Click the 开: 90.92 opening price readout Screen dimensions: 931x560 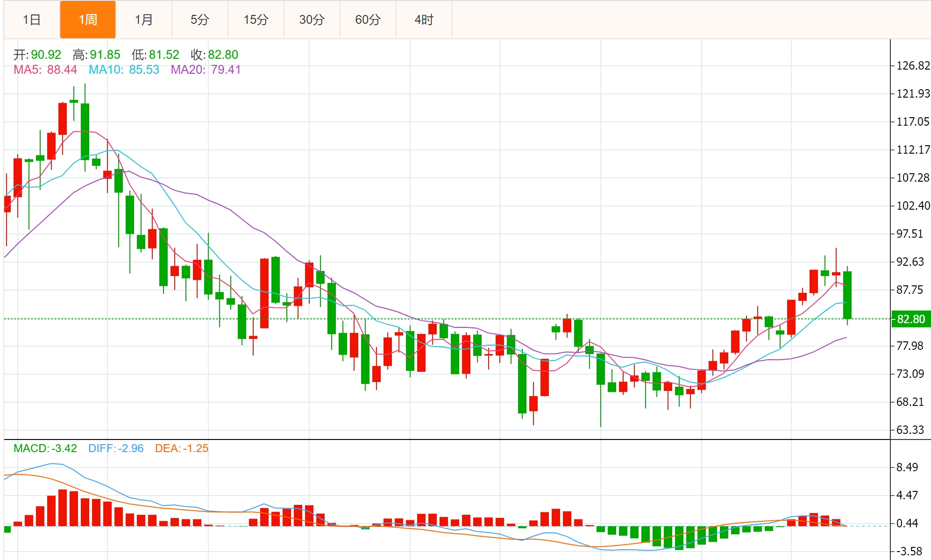point(37,55)
